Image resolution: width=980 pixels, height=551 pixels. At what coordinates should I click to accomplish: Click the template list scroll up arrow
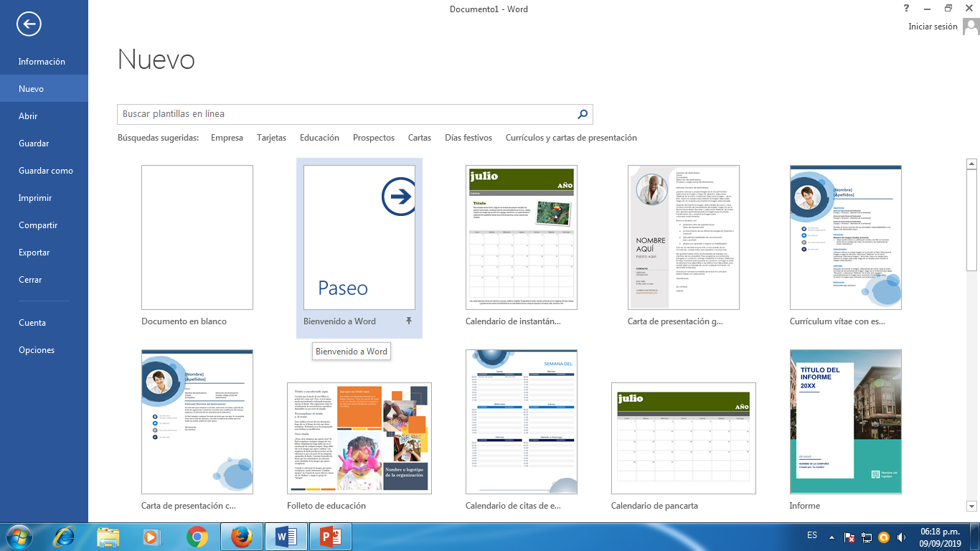[x=971, y=163]
